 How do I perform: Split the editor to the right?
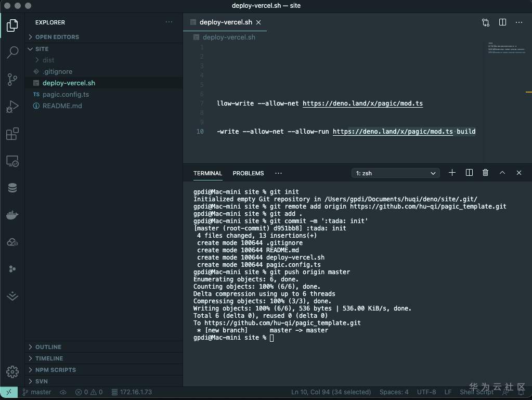click(x=502, y=22)
